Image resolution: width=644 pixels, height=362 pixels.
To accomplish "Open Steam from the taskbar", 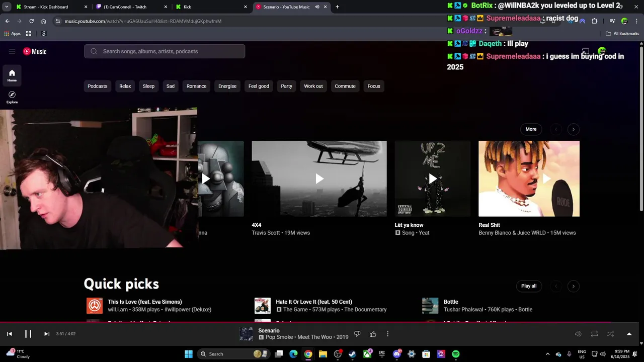I will tap(352, 354).
